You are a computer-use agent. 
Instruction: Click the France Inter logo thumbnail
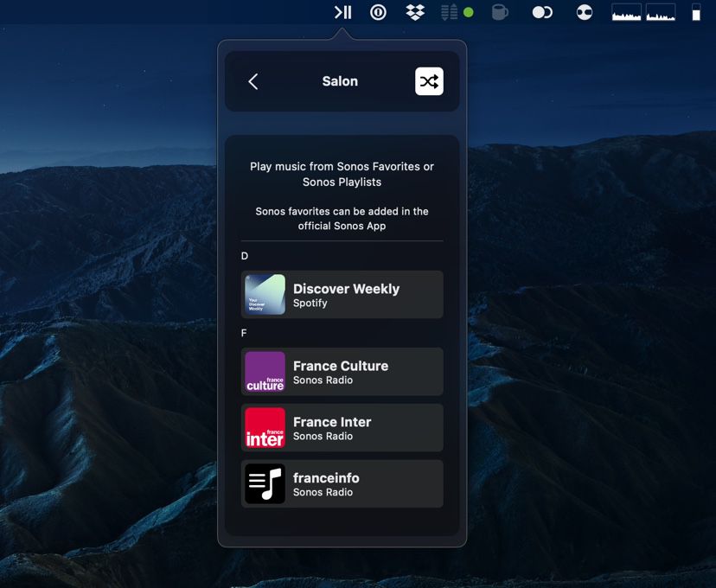(x=264, y=427)
